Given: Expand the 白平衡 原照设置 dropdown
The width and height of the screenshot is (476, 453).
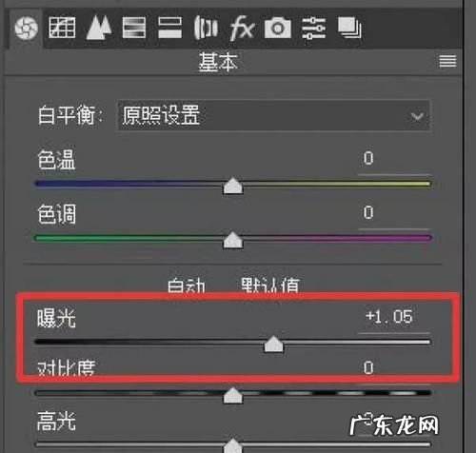Looking at the screenshot, I should click(x=274, y=115).
